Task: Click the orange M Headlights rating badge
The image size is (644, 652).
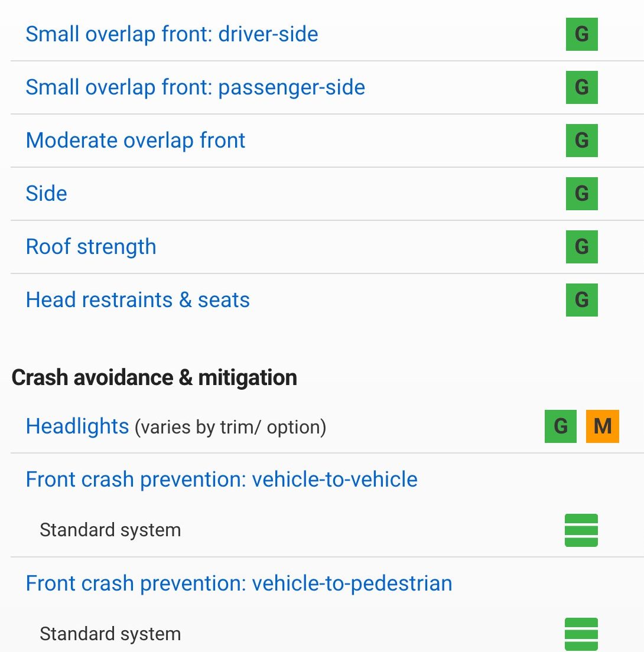Action: point(603,426)
